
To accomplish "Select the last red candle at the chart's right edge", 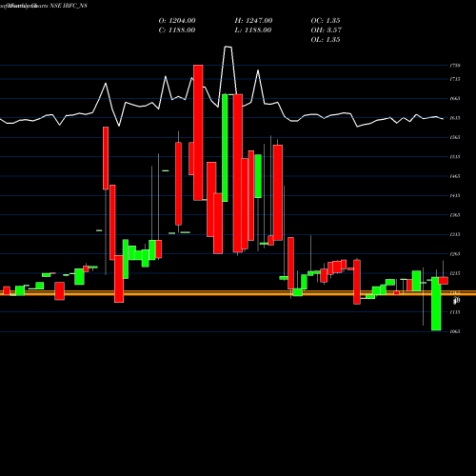I will [444, 281].
